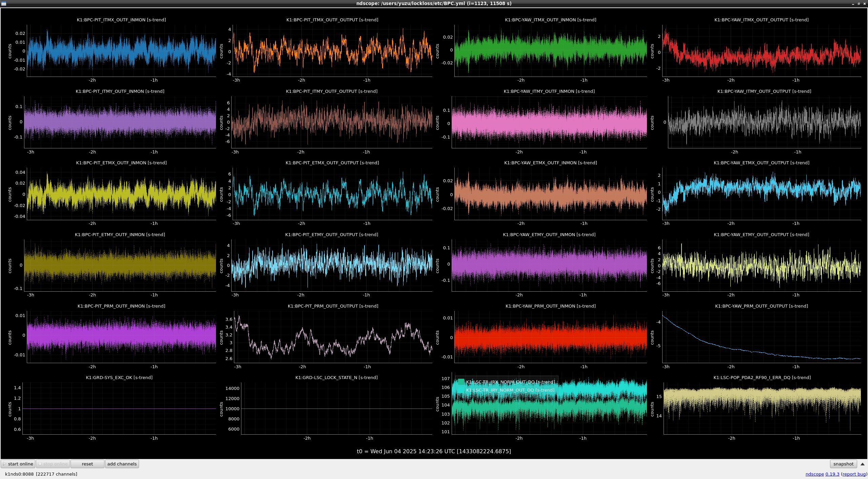Image resolution: width=868 pixels, height=479 pixels.
Task: Click the K1:BPC-YAW_ITMY_OUTF_INMON plot title
Action: tap(549, 91)
